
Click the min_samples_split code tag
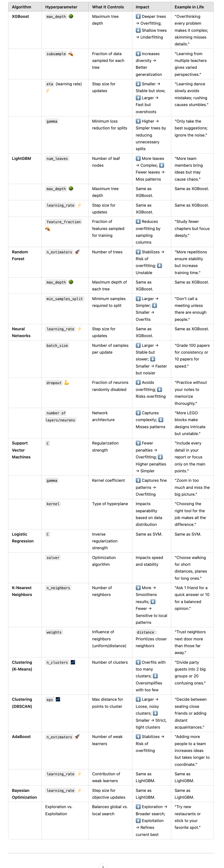[65, 299]
